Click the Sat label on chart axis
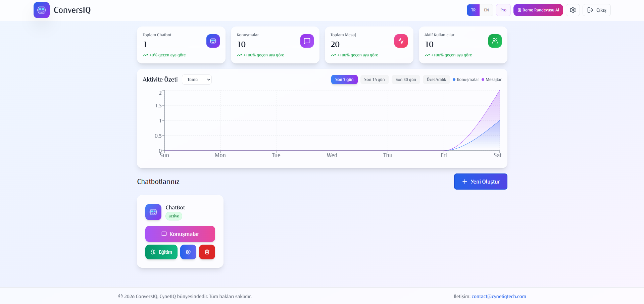The width and height of the screenshot is (644, 304). coord(497,155)
